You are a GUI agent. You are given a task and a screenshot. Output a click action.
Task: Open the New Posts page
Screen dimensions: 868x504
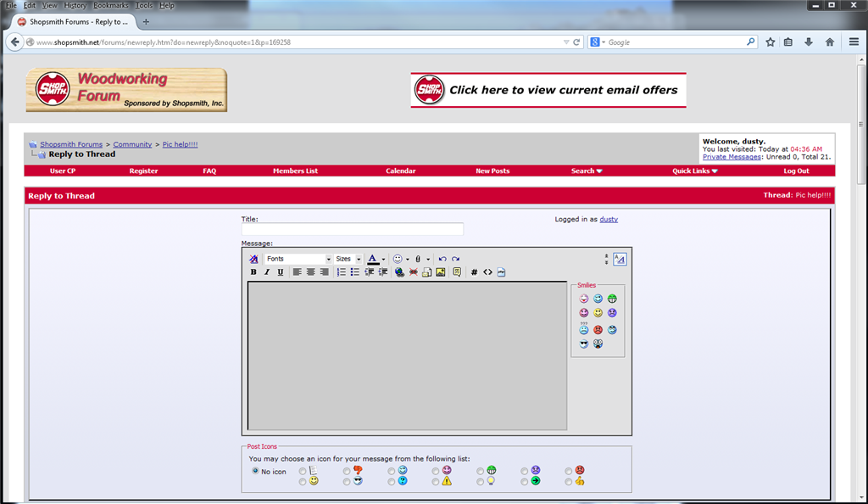(x=492, y=171)
